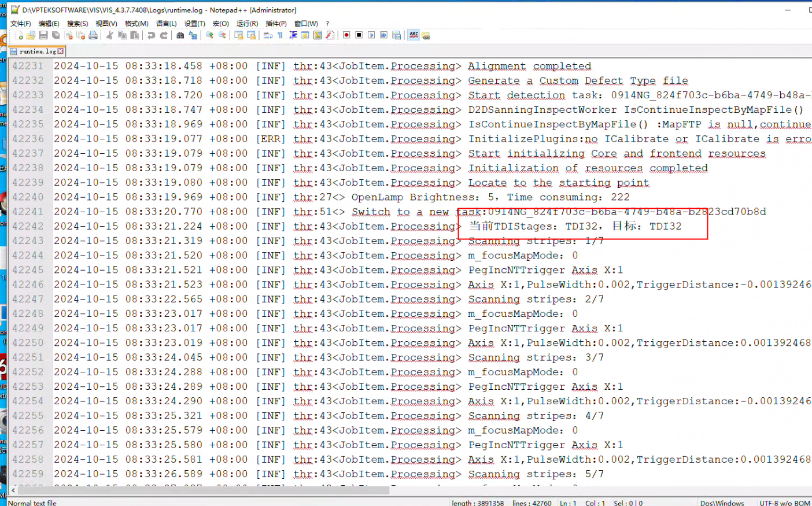Expand the 插件(P) plugins menu
Screen dimensions: 812x506
(276, 24)
